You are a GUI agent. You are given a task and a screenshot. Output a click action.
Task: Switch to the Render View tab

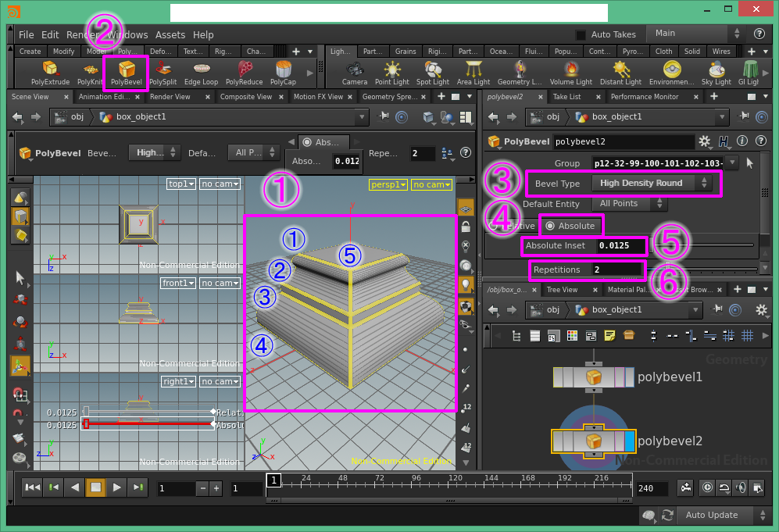point(170,97)
